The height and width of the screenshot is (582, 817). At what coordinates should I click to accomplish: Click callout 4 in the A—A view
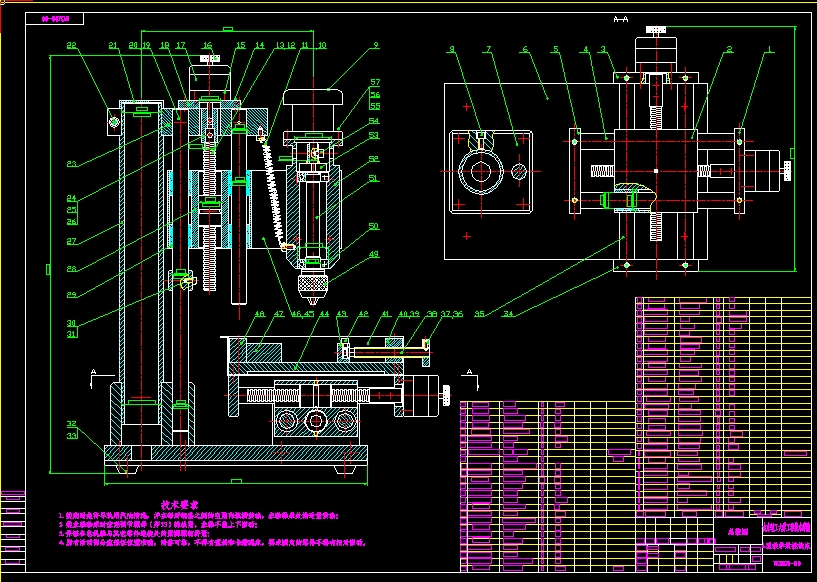pyautogui.click(x=586, y=49)
